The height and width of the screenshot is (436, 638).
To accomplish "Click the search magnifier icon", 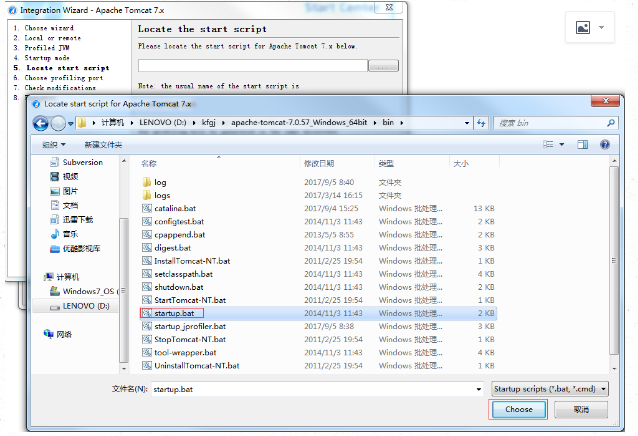I will click(x=611, y=123).
